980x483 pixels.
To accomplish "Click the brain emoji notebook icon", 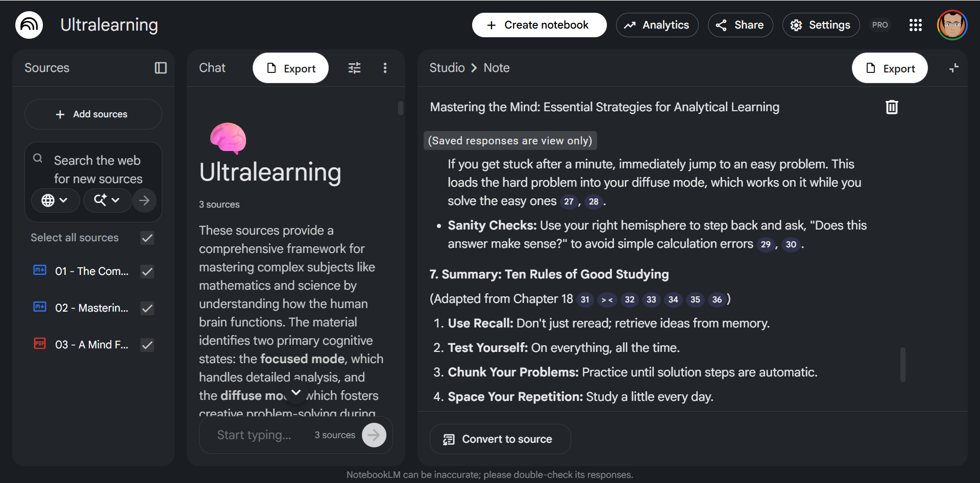I will (x=228, y=138).
